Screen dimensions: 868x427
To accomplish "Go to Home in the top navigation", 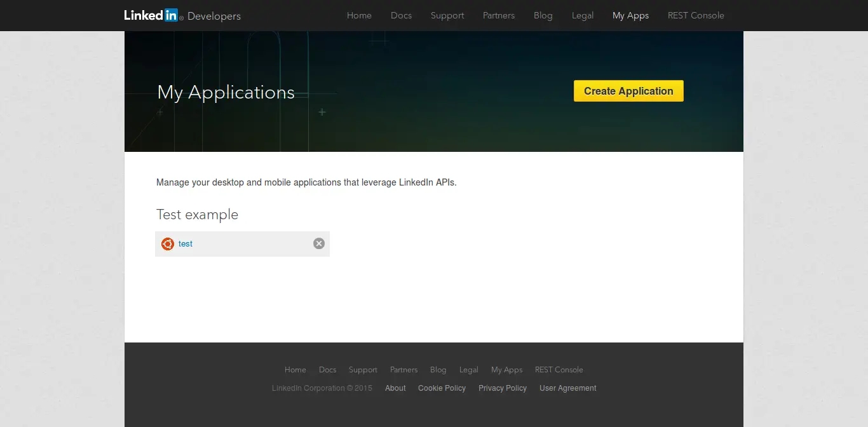I will (359, 15).
